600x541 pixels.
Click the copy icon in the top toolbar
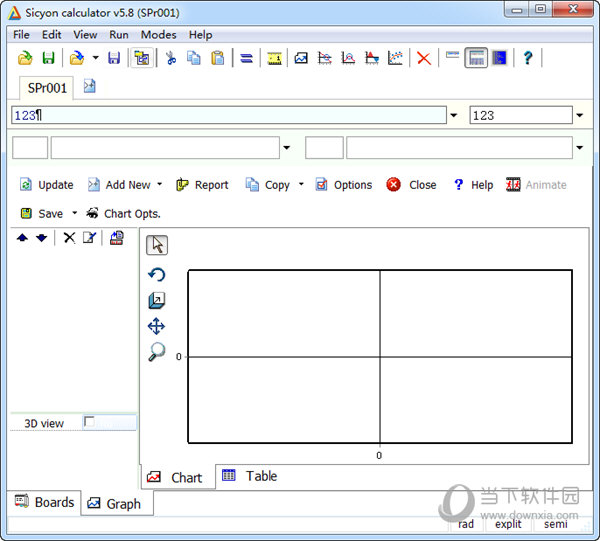194,58
